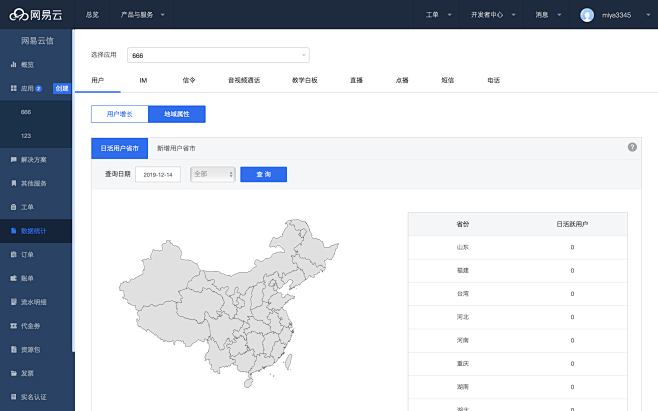This screenshot has height=411, width=658.
Task: Click the help question mark icon
Action: pyautogui.click(x=632, y=147)
